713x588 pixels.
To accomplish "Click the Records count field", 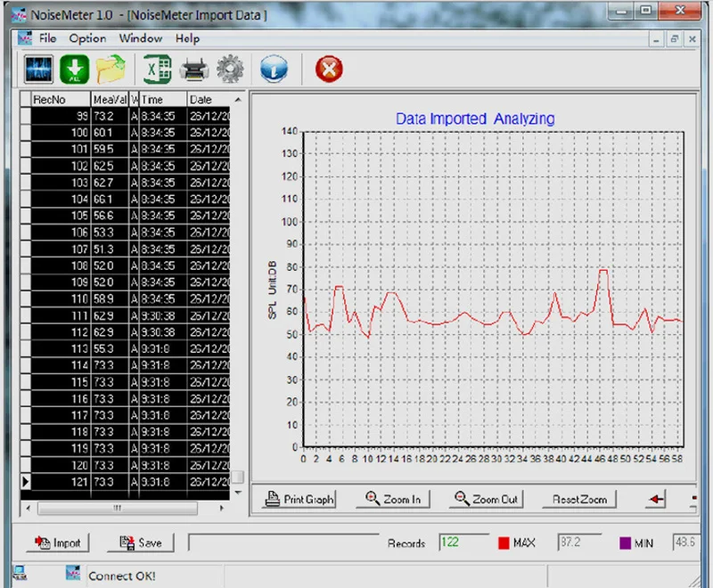I will click(x=462, y=542).
